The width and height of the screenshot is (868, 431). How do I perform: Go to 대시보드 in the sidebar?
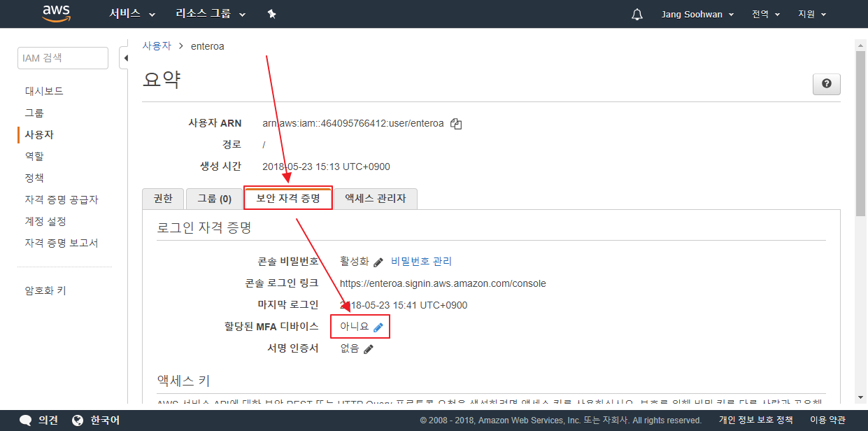44,91
